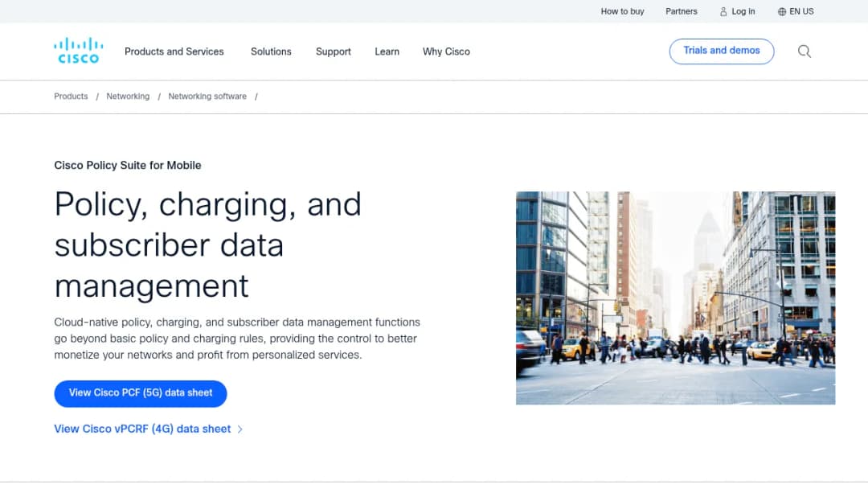Click the city street hero image
868x489 pixels.
pos(675,298)
